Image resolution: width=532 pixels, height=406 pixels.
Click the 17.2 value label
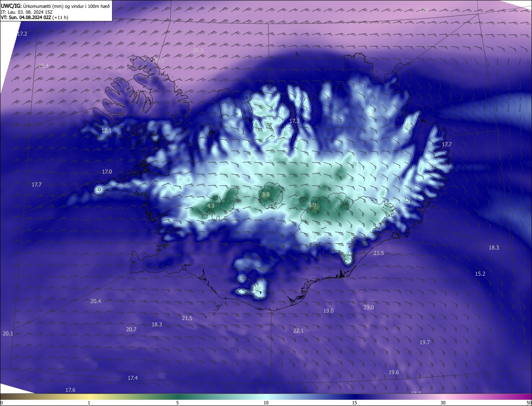pos(22,34)
